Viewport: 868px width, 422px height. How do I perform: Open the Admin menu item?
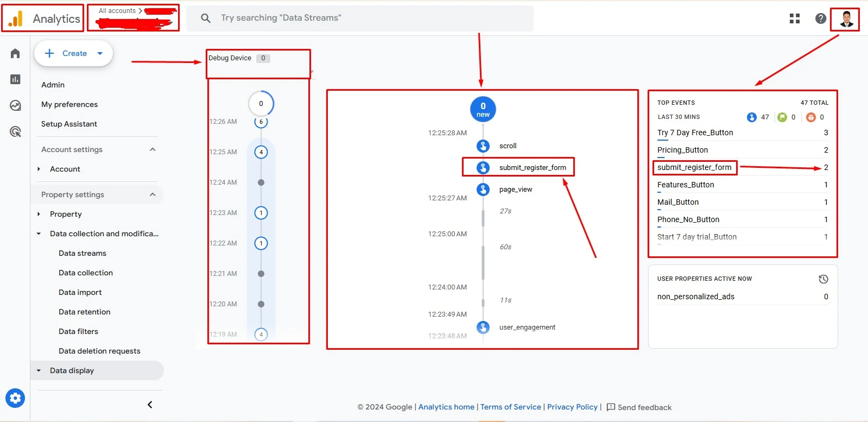pyautogui.click(x=53, y=85)
